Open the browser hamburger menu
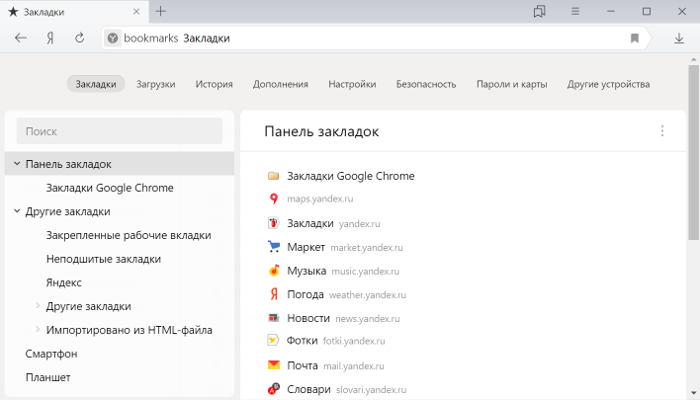700x400 pixels. 575,11
